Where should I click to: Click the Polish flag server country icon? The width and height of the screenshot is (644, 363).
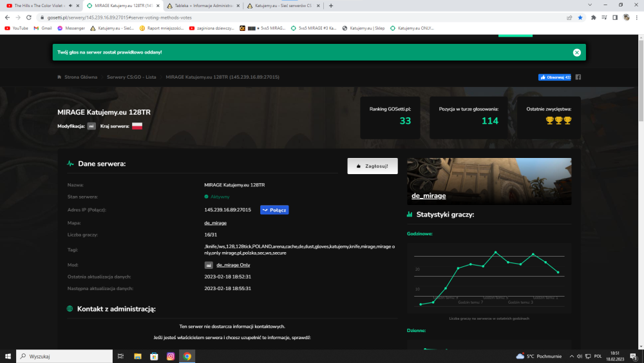click(x=137, y=126)
